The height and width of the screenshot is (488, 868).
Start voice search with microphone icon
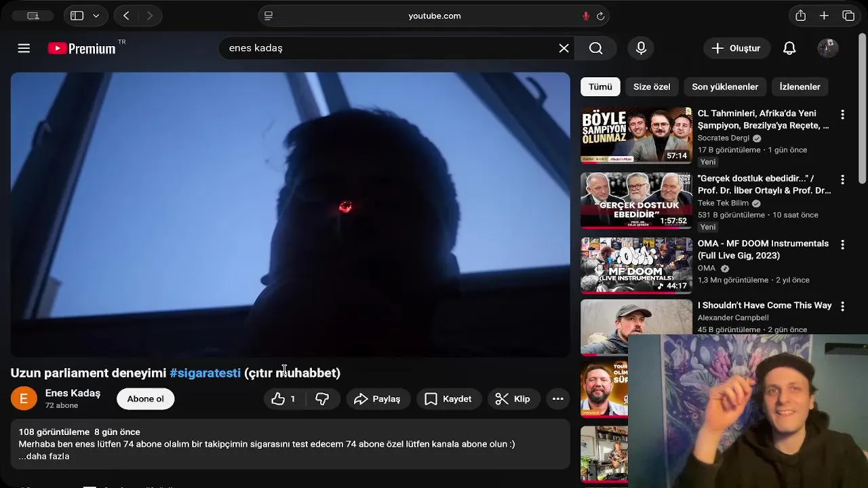641,48
